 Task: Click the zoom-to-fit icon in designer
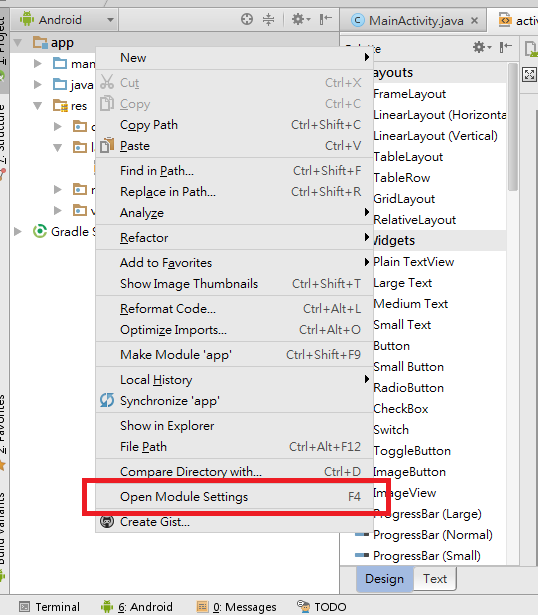[529, 74]
